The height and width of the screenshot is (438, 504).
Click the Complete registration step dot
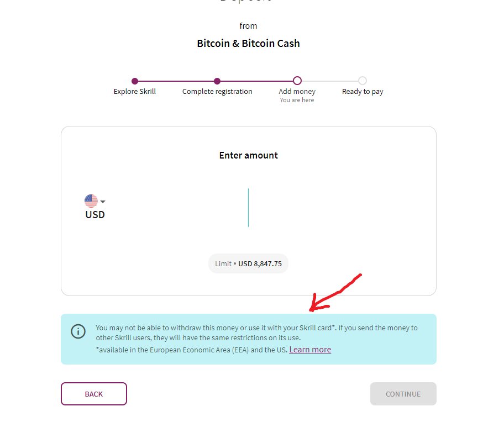click(x=217, y=81)
